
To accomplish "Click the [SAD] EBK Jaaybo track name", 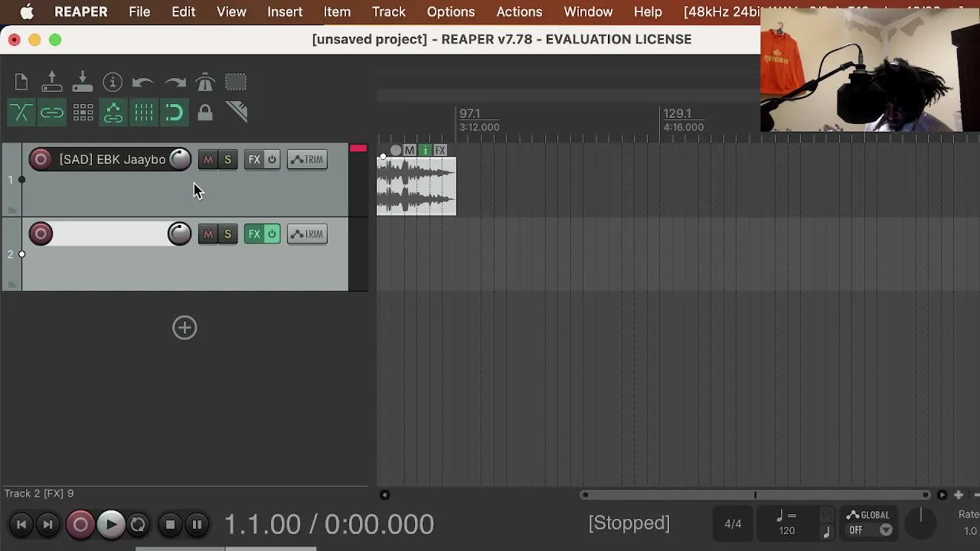I will click(x=113, y=159).
